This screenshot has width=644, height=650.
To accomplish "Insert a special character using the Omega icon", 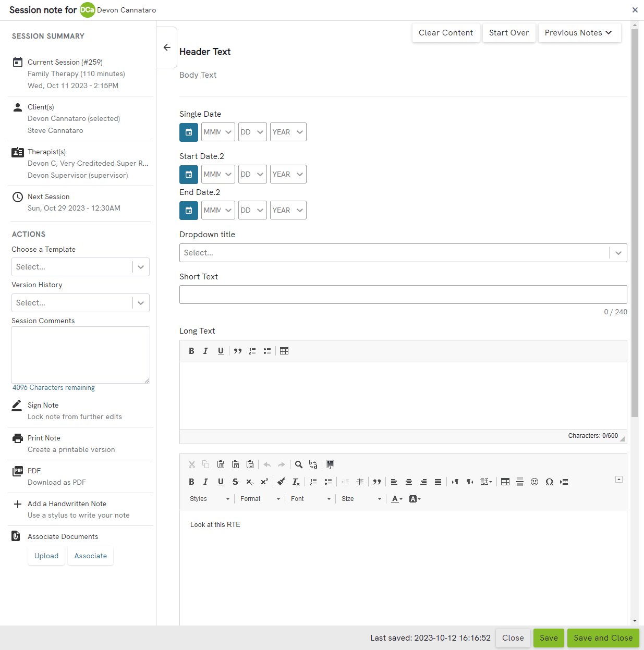I will [549, 482].
